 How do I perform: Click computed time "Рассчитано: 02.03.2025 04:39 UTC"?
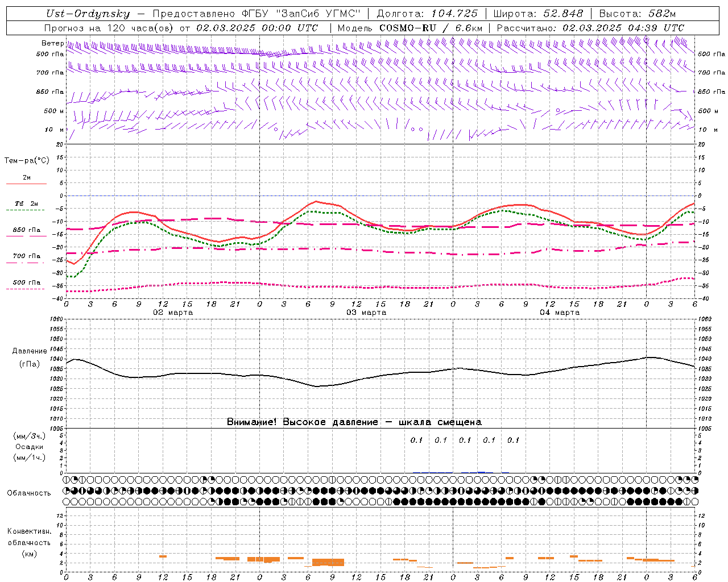pos(590,28)
